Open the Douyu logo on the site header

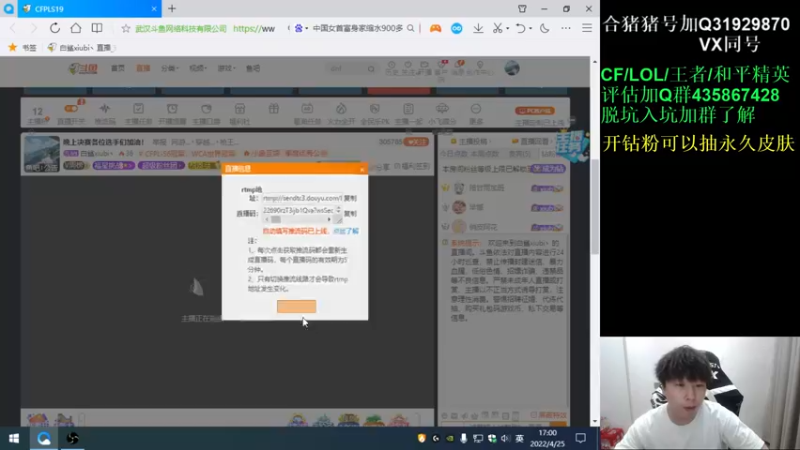click(x=83, y=68)
